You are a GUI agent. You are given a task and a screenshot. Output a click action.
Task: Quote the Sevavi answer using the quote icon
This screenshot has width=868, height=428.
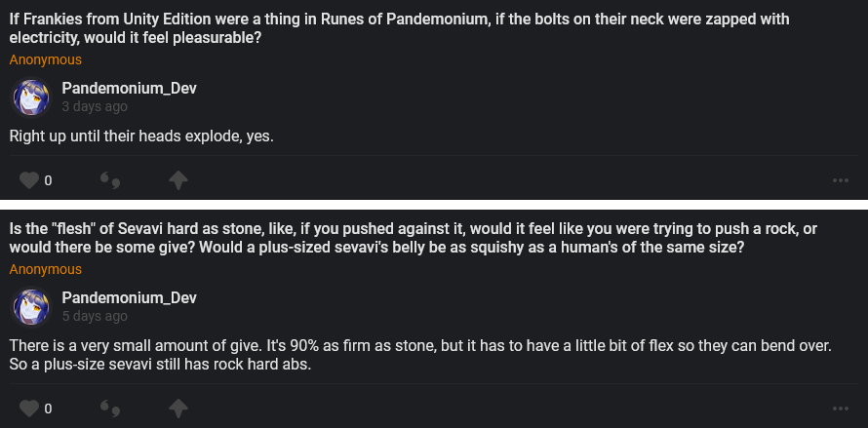(110, 408)
